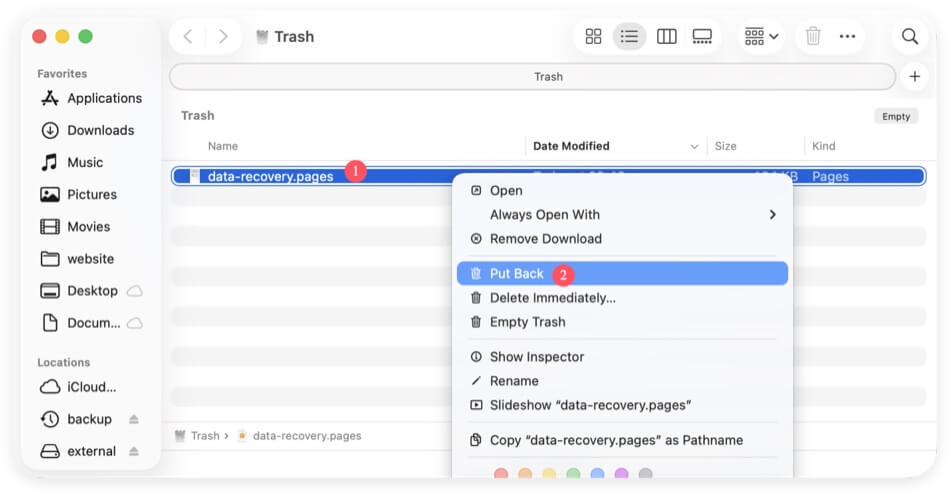Apply the purple color tag
The width and height of the screenshot is (951, 495).
coord(622,473)
